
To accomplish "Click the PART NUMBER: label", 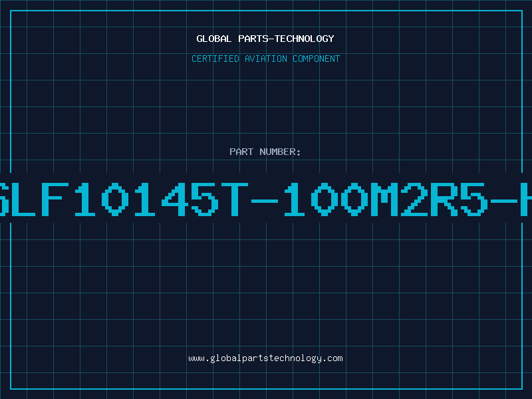I will (x=265, y=152).
